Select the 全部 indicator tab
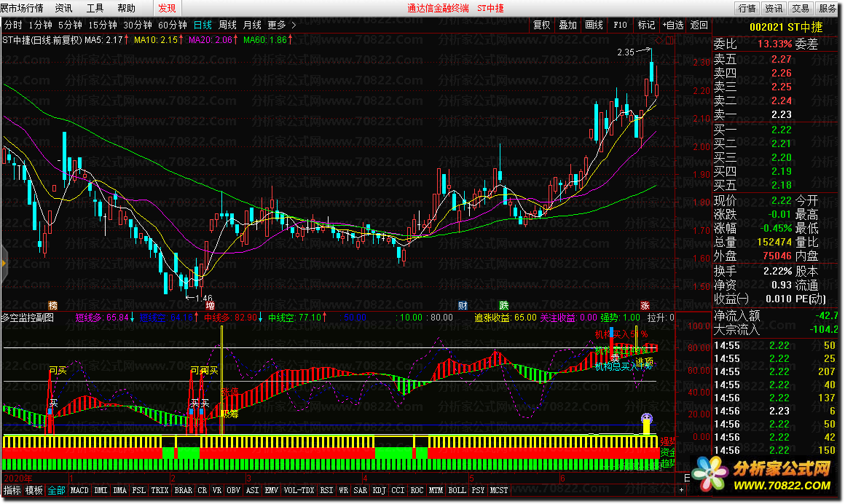Viewport: 845px width, 504px height. click(56, 490)
